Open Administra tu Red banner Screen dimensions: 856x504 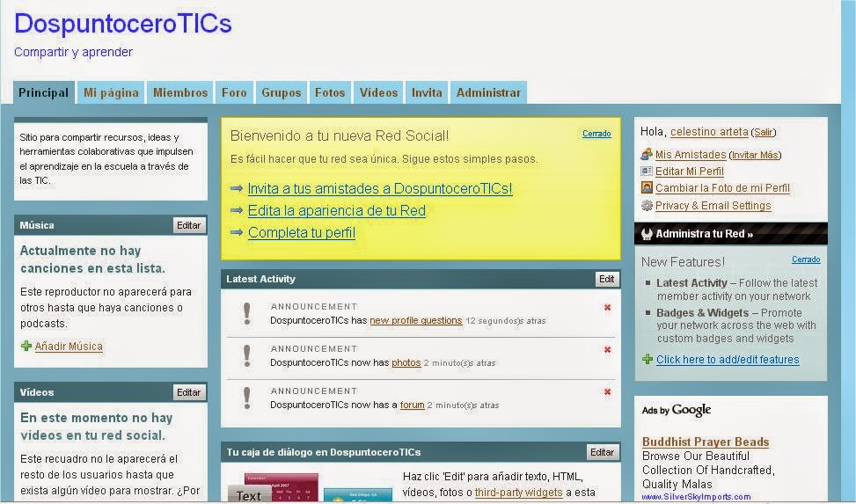pyautogui.click(x=731, y=234)
